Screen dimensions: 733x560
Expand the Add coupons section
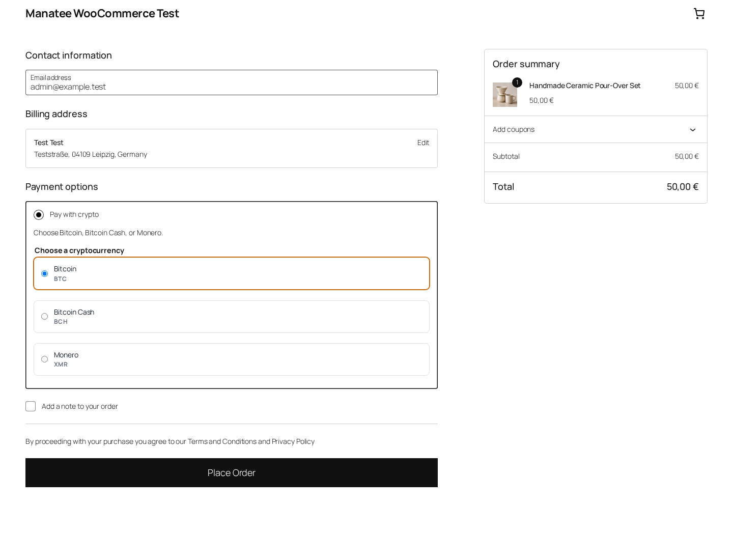coord(596,129)
